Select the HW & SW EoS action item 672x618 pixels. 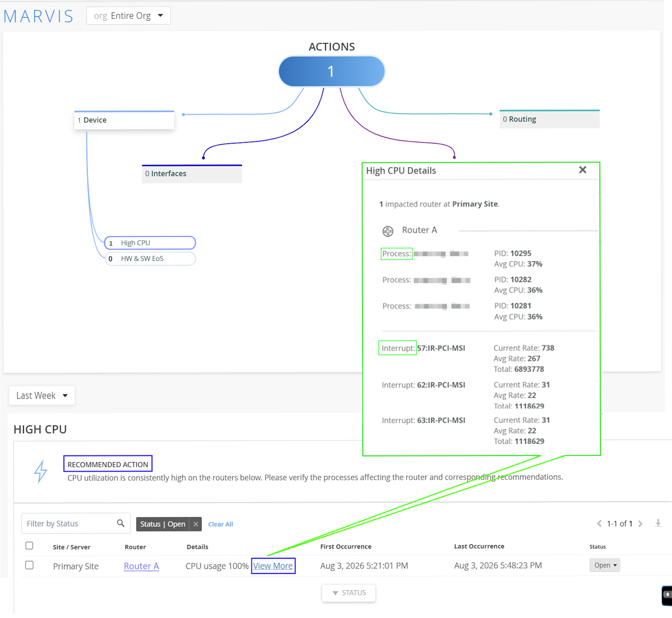(x=150, y=259)
